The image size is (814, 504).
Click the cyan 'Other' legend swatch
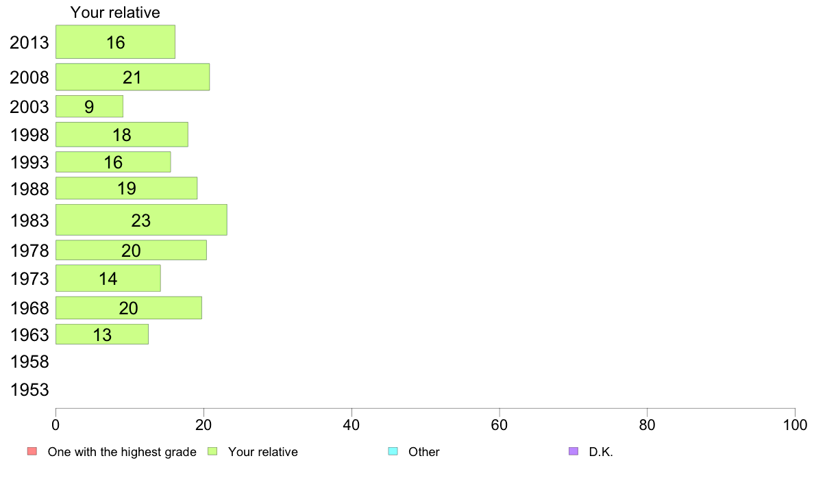point(393,451)
